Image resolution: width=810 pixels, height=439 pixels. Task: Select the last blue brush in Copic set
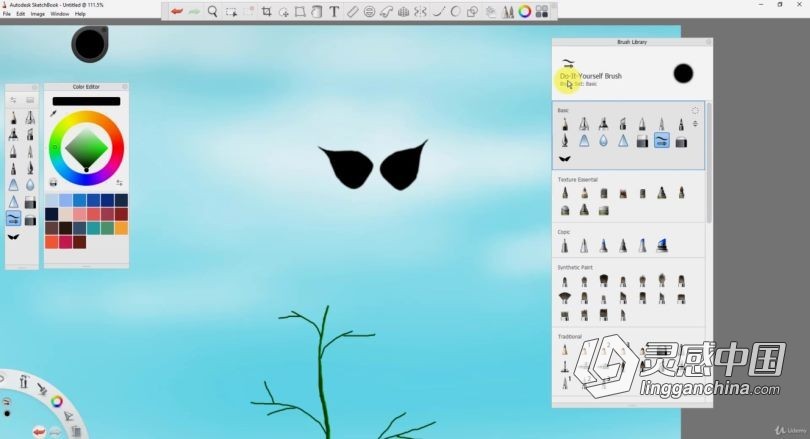point(662,245)
